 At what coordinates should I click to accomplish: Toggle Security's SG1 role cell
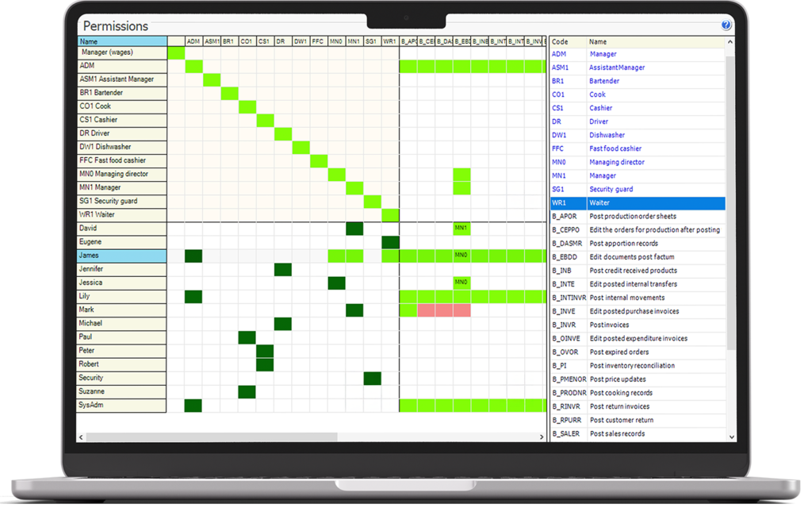[372, 379]
